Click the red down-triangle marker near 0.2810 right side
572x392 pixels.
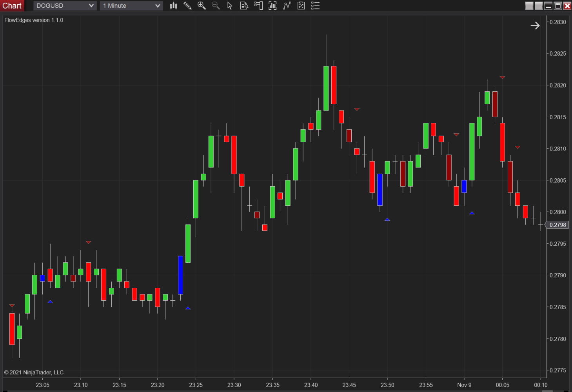click(518, 147)
